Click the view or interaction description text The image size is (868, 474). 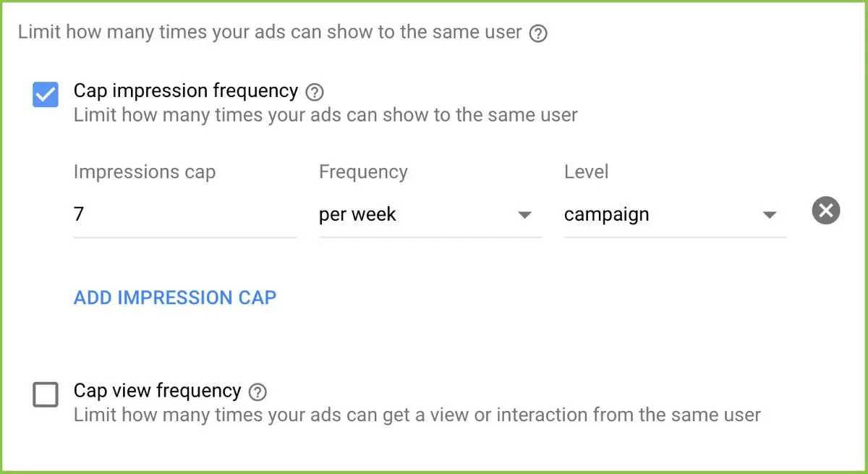click(x=417, y=415)
